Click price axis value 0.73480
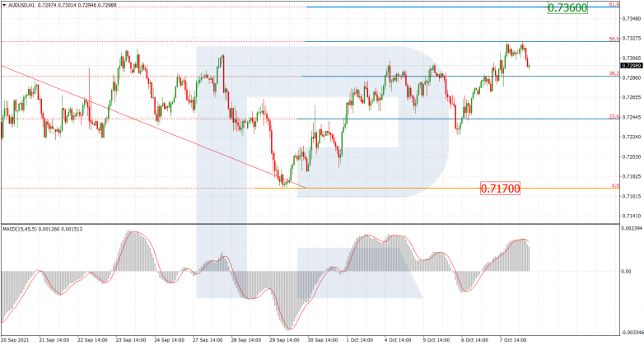This screenshot has height=345, width=644. 632,19
